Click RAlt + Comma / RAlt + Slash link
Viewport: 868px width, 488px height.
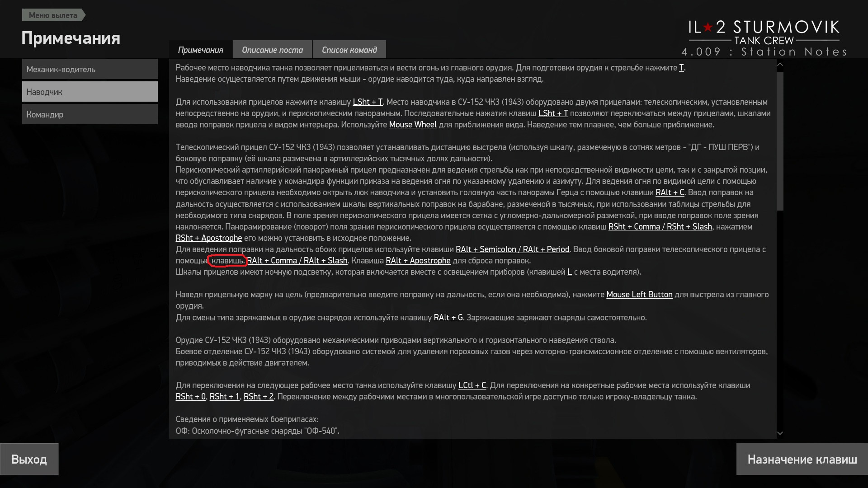click(297, 261)
